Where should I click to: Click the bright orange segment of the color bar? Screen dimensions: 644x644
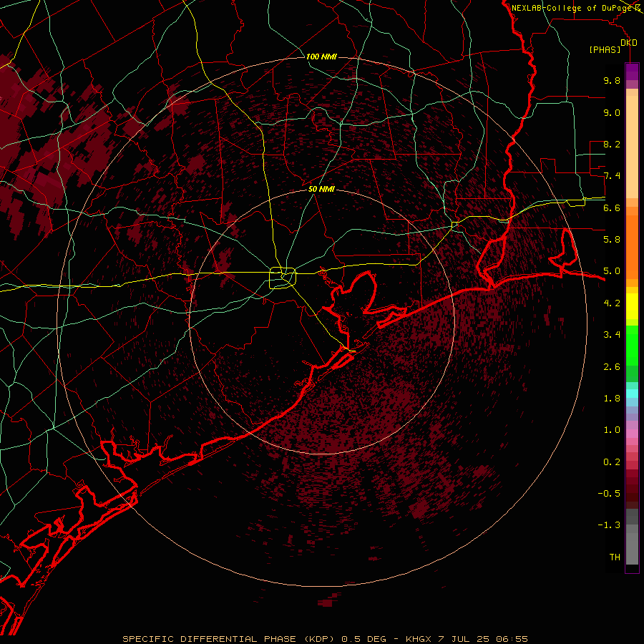(632, 246)
